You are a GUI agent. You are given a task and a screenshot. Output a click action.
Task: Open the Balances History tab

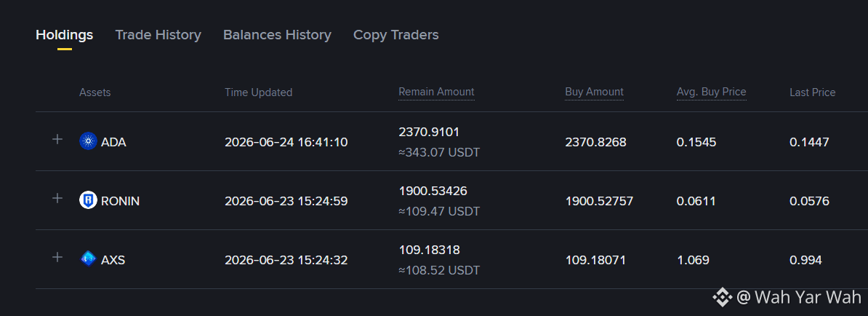click(x=277, y=35)
